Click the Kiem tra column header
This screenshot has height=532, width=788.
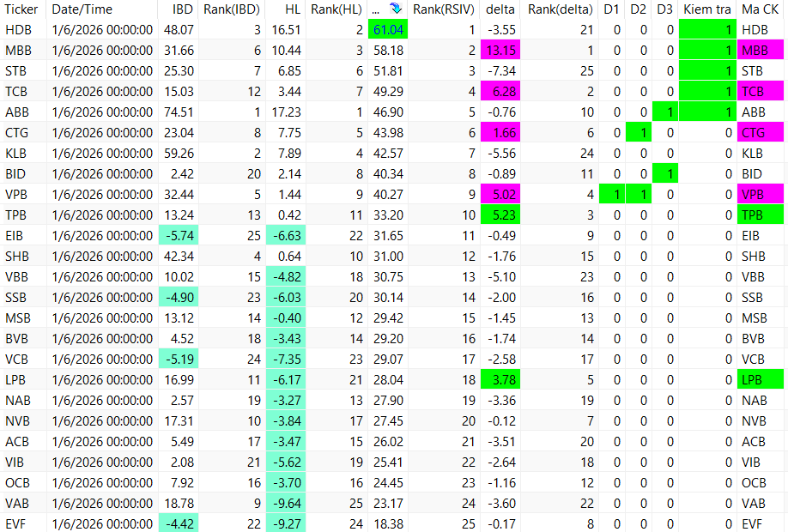[707, 9]
